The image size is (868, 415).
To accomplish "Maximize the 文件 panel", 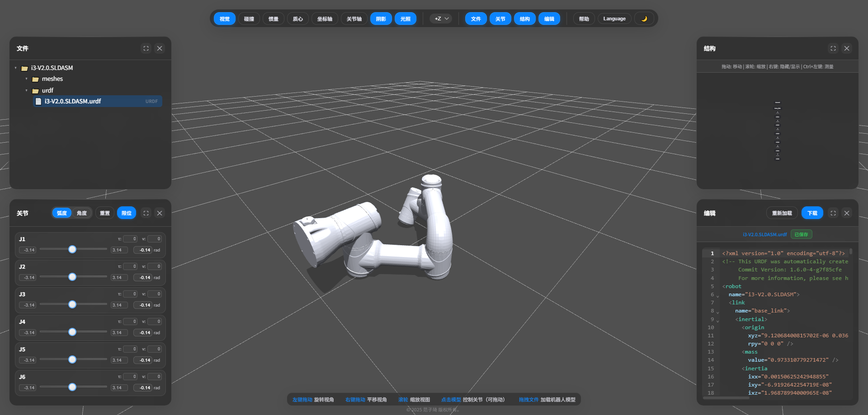I will coord(146,48).
